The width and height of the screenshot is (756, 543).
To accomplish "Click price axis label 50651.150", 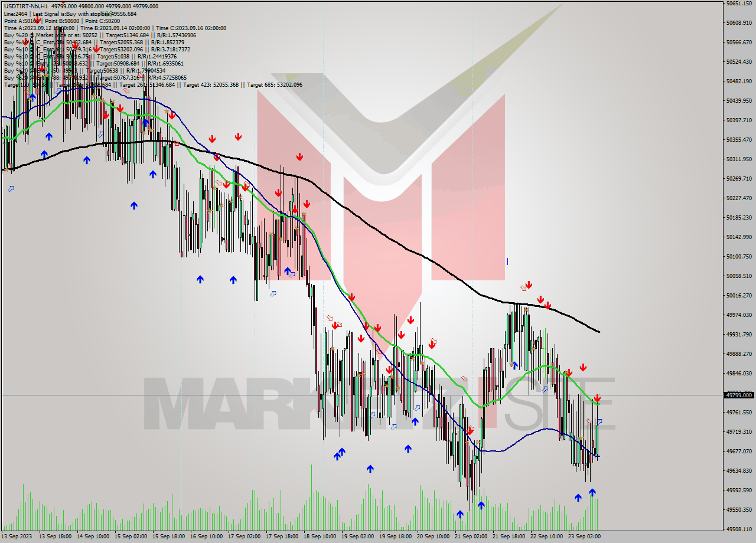I will [739, 3].
